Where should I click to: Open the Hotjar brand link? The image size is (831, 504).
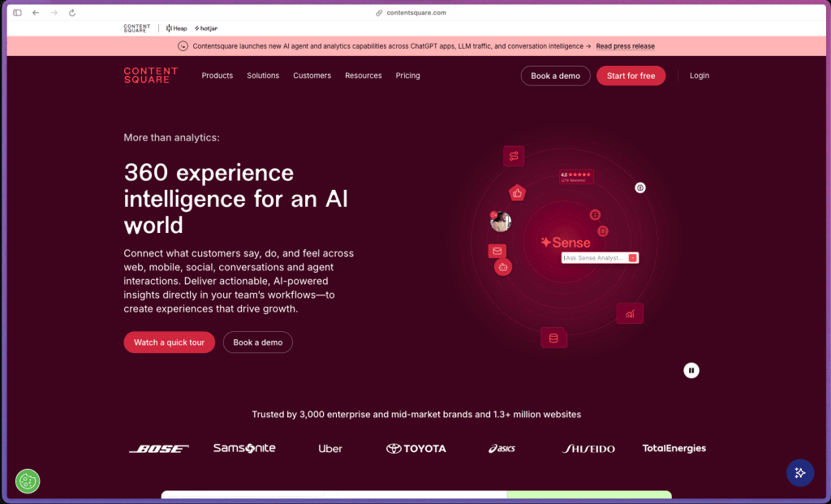206,28
